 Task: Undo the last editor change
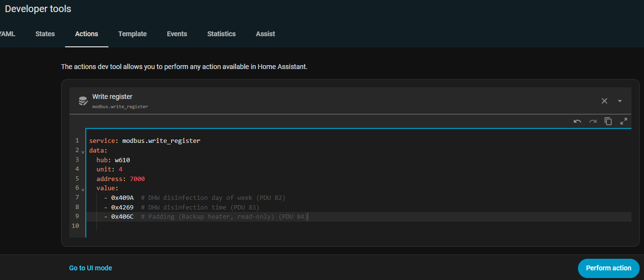coord(577,121)
